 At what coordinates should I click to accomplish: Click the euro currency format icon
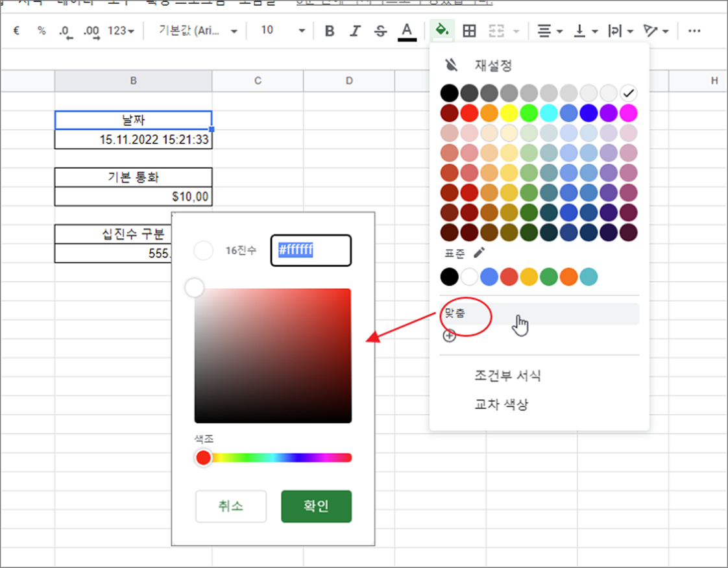(17, 31)
